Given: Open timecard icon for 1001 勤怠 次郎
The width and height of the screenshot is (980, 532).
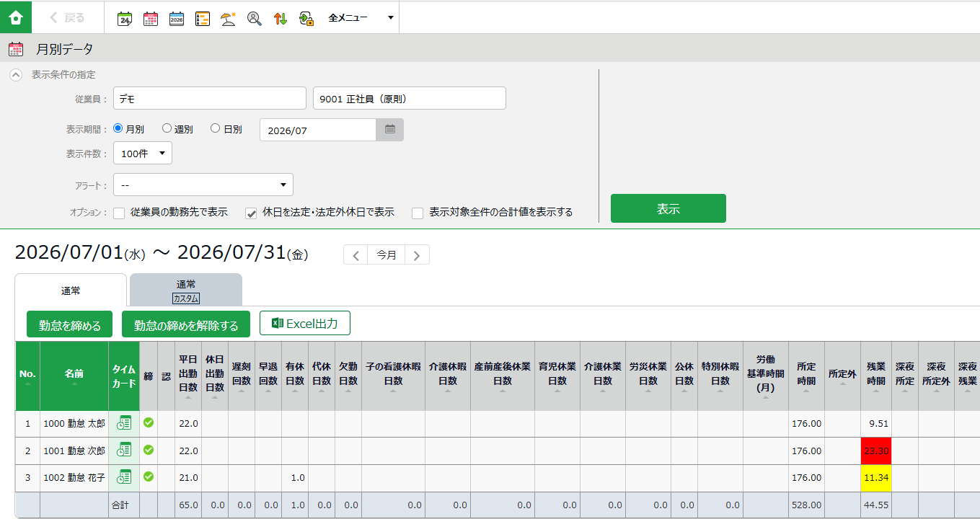Looking at the screenshot, I should click(x=124, y=450).
